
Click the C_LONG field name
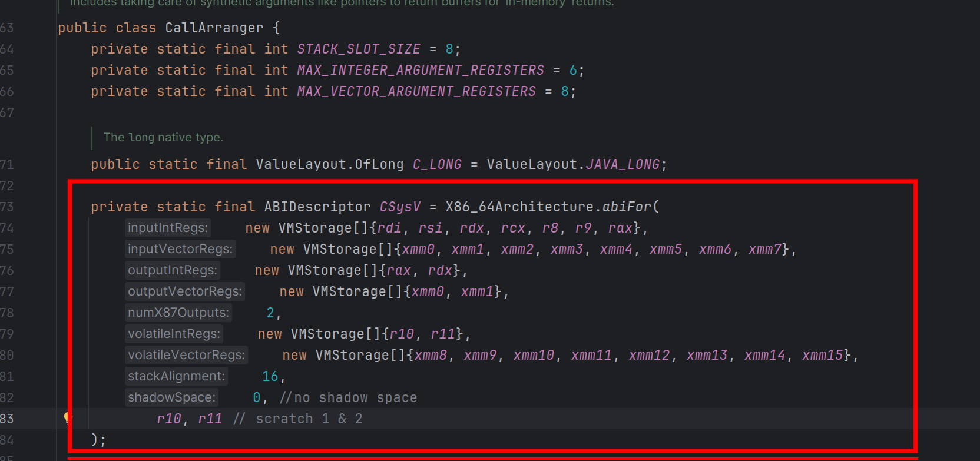(x=437, y=164)
